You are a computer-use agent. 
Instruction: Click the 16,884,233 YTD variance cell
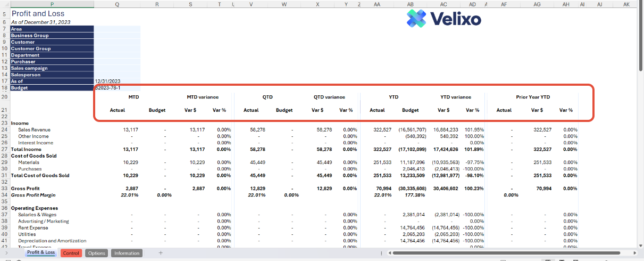pos(447,129)
